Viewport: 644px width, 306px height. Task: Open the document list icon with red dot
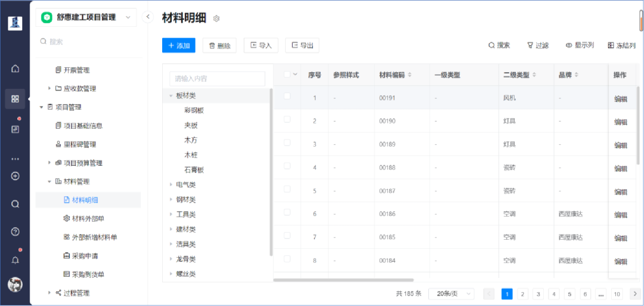[15, 129]
